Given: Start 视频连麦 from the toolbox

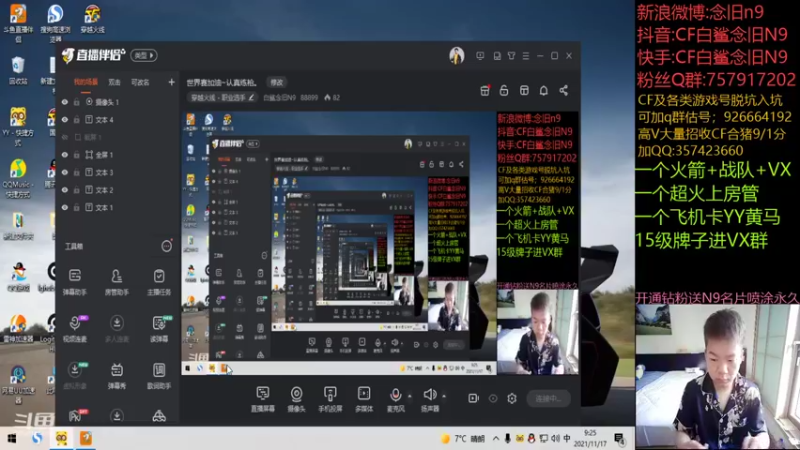Looking at the screenshot, I should tap(75, 329).
